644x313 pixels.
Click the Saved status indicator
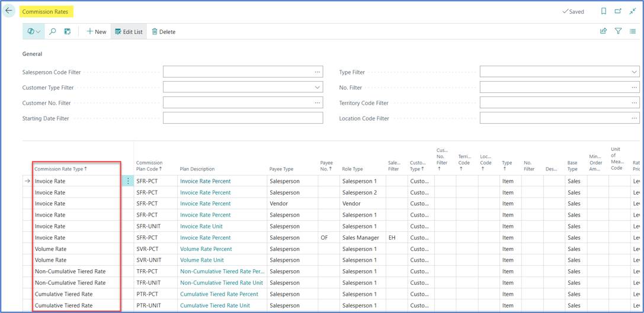click(573, 11)
